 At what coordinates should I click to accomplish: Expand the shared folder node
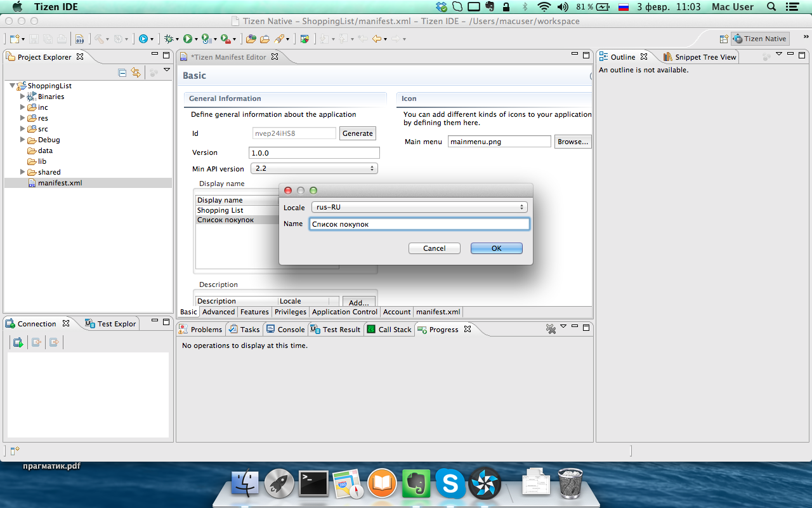[23, 172]
